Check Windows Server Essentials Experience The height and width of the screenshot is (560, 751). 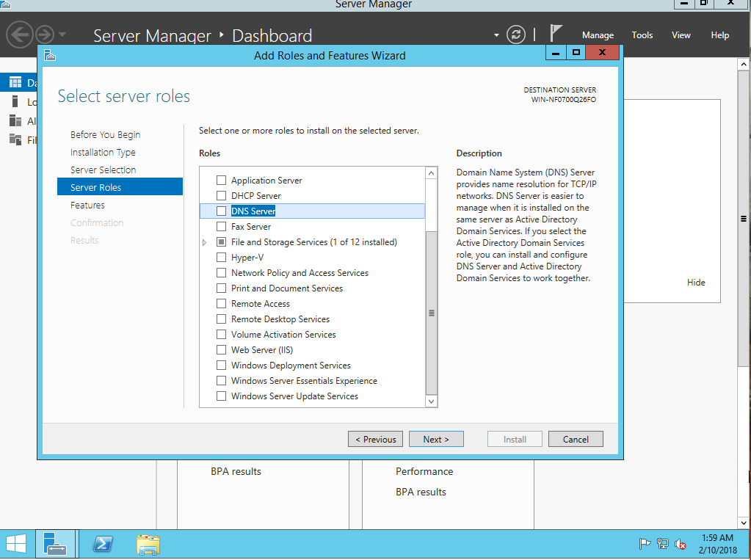coord(221,380)
